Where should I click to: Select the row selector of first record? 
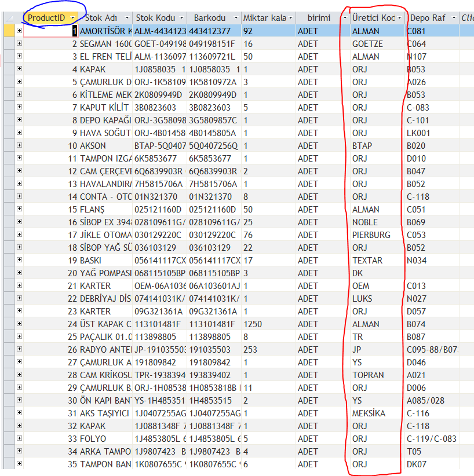[9, 31]
